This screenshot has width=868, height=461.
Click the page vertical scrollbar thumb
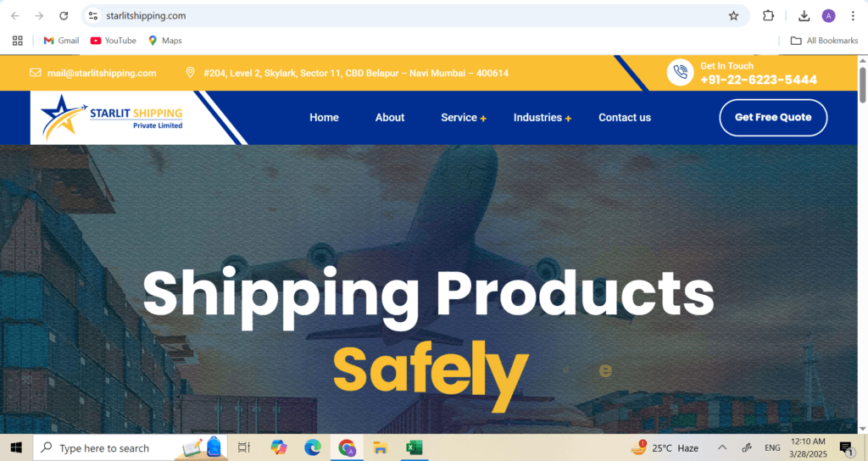pyautogui.click(x=862, y=84)
